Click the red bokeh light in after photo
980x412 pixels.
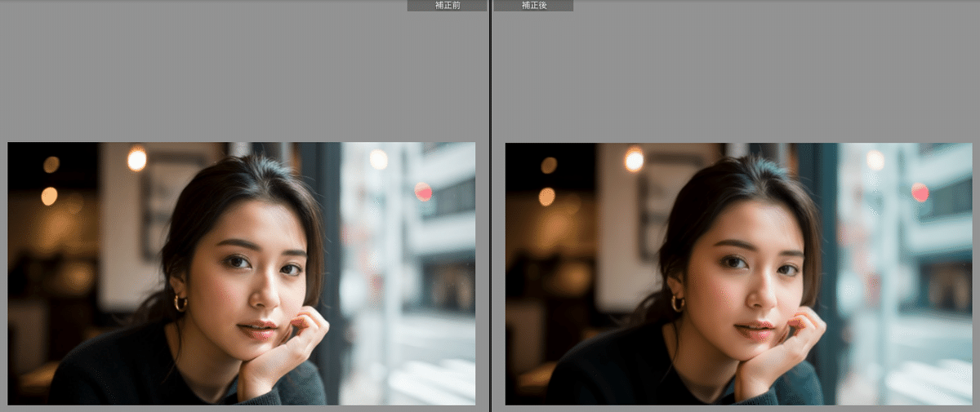920,193
